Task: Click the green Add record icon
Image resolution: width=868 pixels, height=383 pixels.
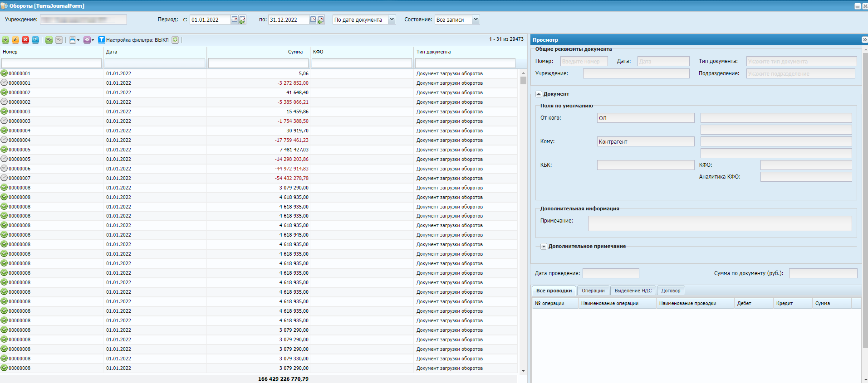Action: pos(5,40)
